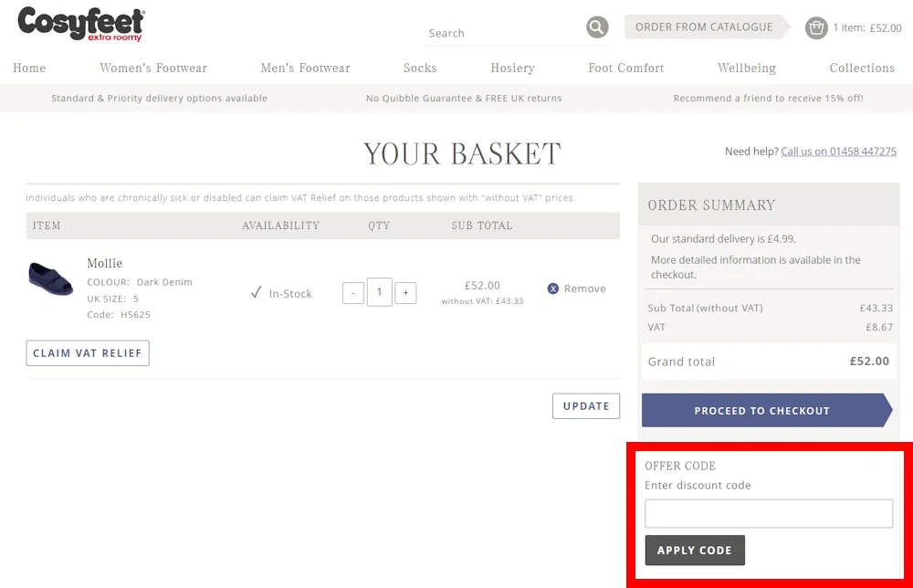Click 'COLOUR: Dark Denim' text

click(140, 282)
